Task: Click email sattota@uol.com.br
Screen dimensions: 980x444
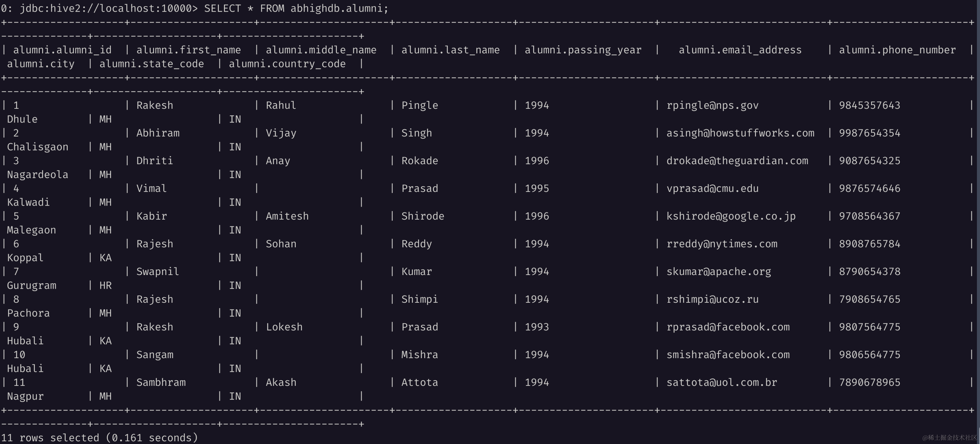Action: tap(722, 382)
